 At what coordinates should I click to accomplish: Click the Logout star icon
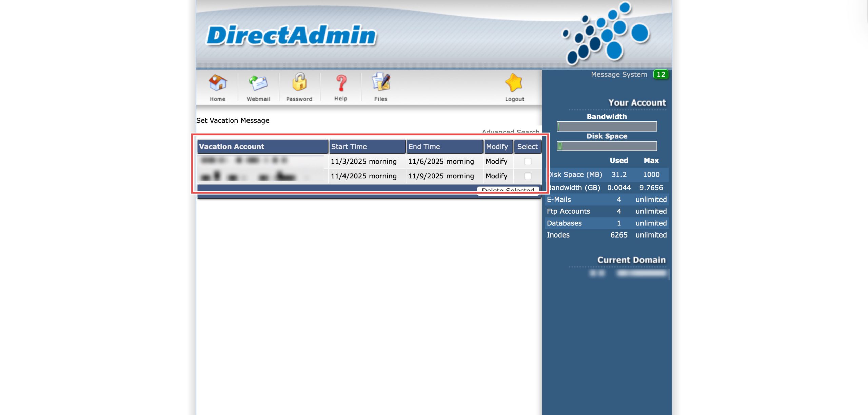514,83
